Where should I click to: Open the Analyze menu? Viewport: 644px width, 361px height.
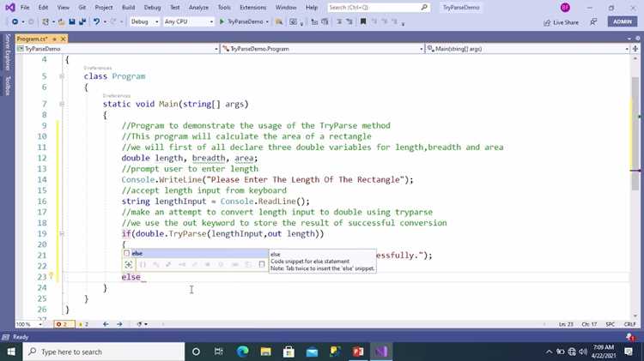click(198, 8)
